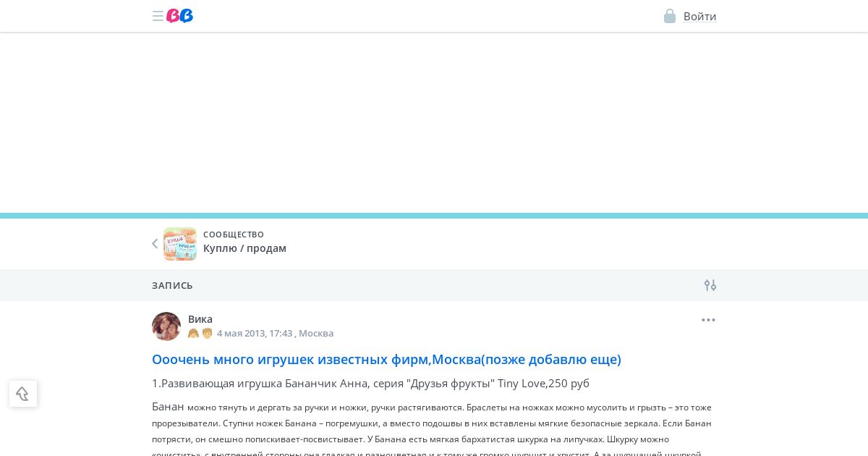Open the author name Вика
This screenshot has width=868, height=456.
(200, 319)
